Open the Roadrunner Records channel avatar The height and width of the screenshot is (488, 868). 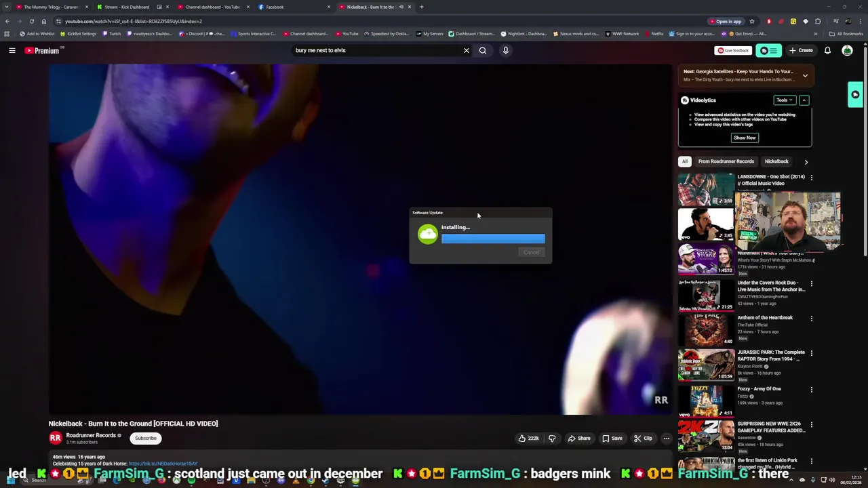click(56, 438)
